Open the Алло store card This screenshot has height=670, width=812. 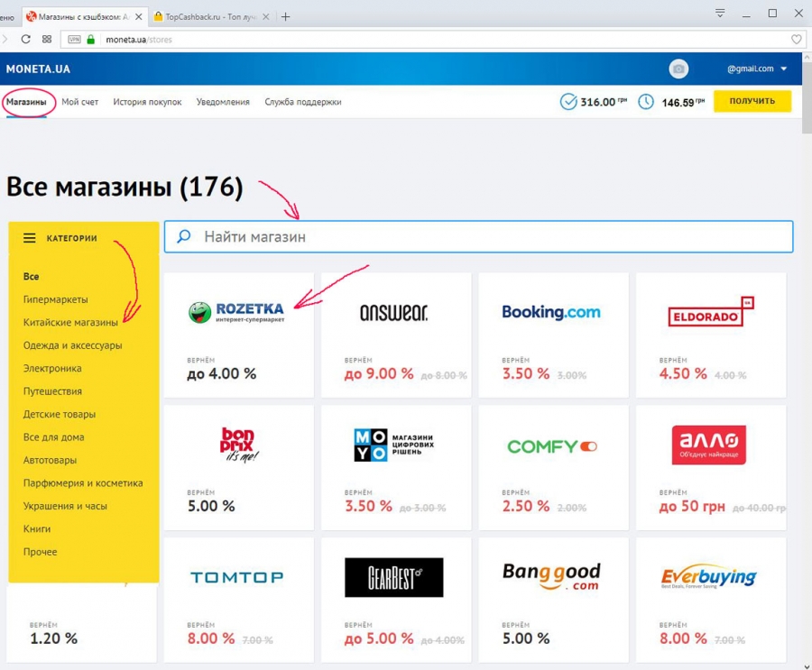tap(711, 467)
